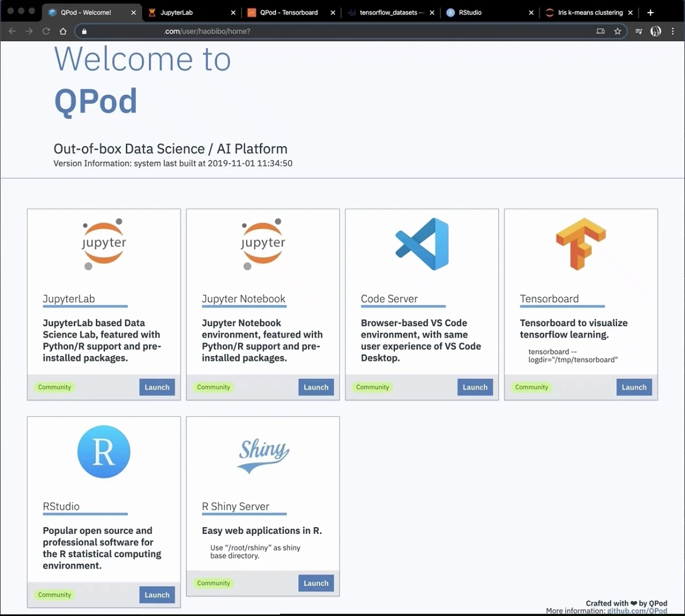Reload the page with the refresh icon

46,31
